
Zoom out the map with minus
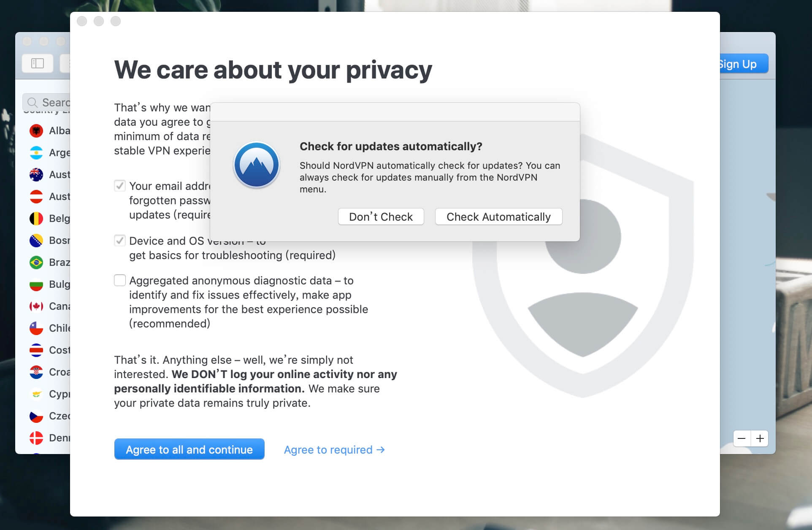742,438
